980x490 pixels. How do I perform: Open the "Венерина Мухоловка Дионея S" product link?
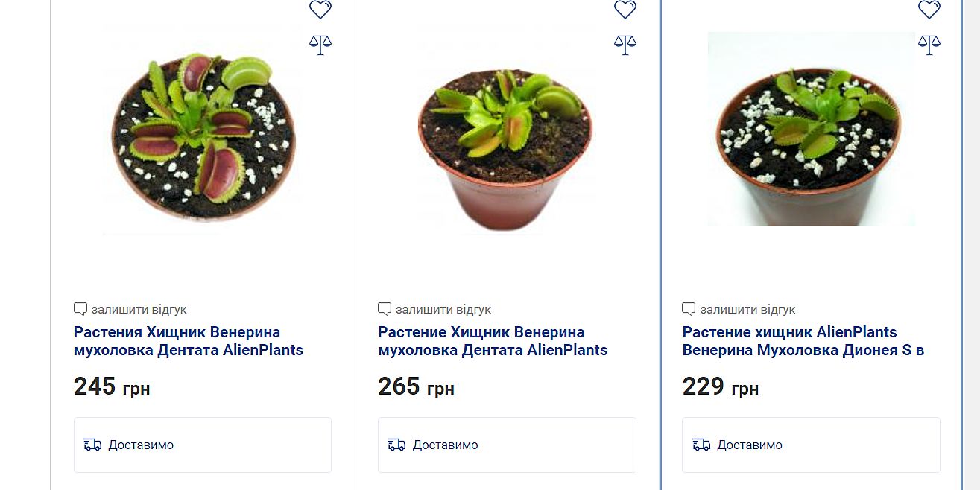point(803,341)
